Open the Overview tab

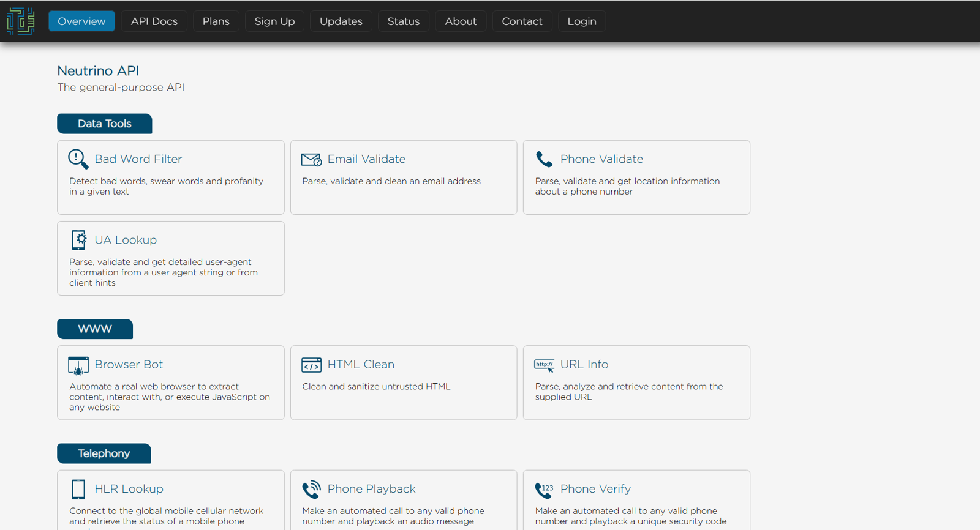(81, 21)
